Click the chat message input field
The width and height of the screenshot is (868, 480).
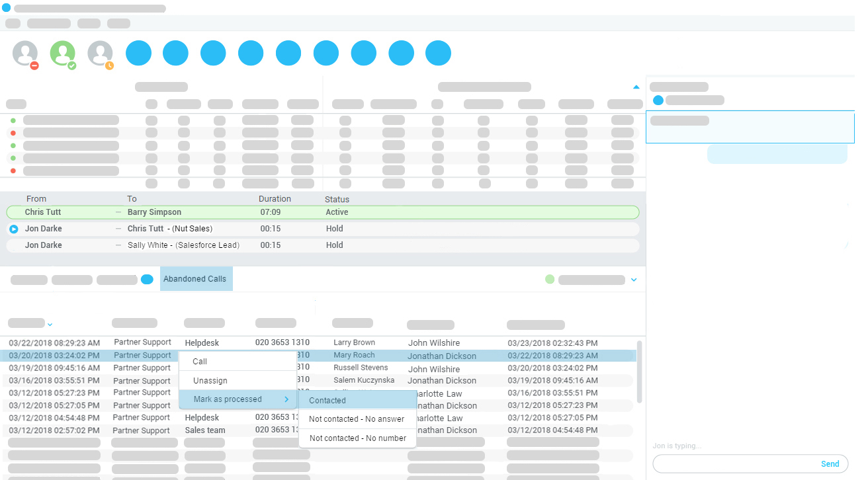pos(734,463)
